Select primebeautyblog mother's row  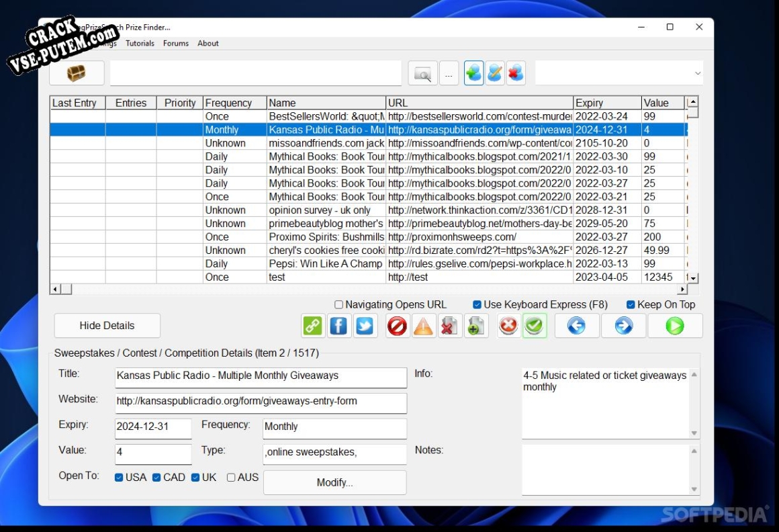tap(367, 224)
